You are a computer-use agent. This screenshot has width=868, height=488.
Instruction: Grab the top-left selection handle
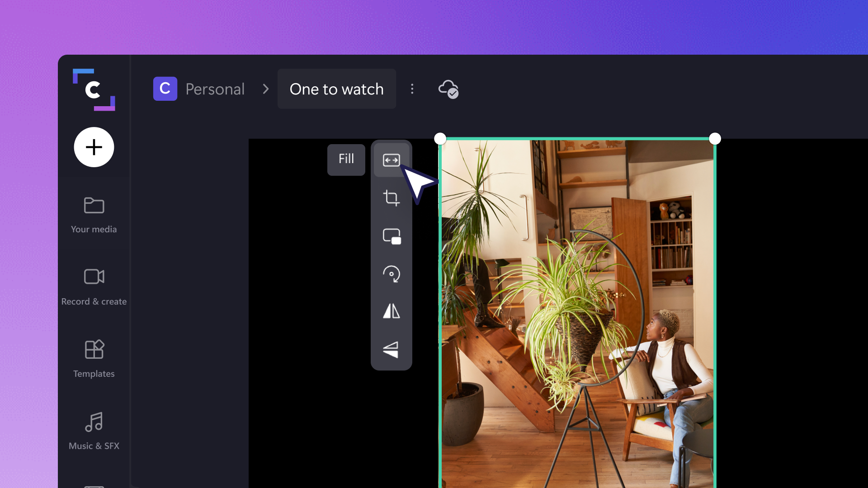coord(440,139)
